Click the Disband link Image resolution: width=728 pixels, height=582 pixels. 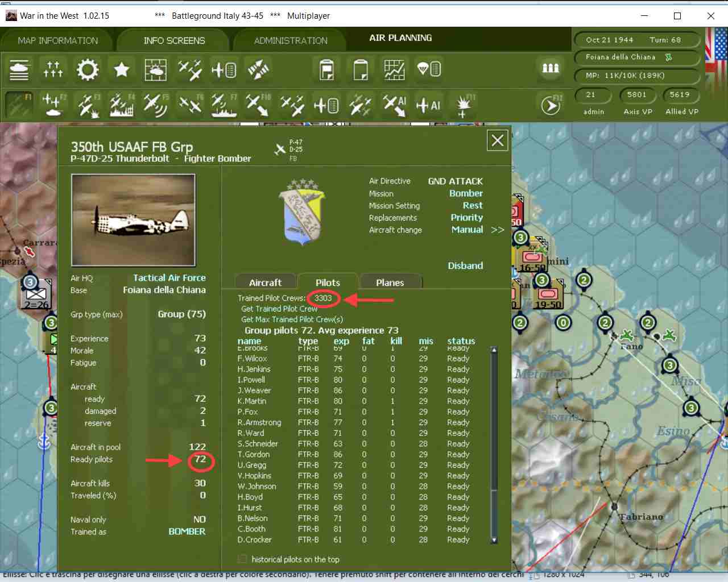point(465,265)
